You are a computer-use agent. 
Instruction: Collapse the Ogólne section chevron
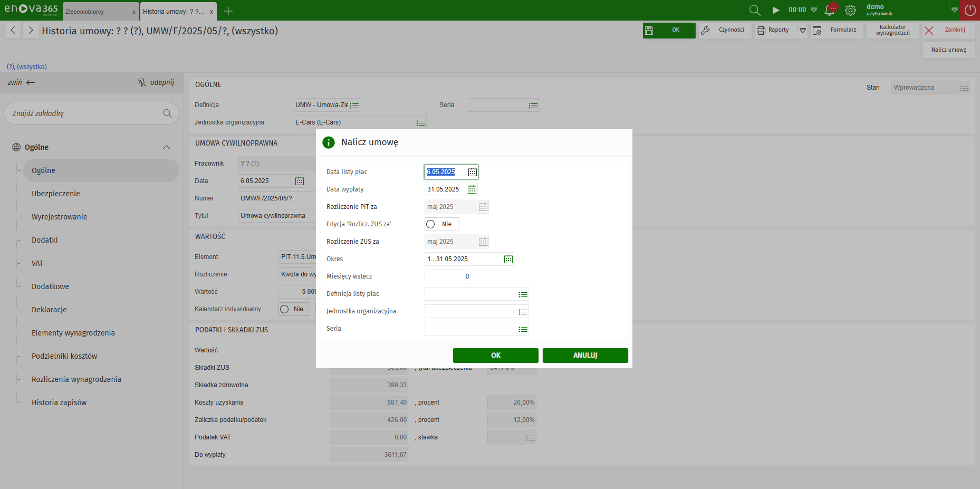(167, 147)
